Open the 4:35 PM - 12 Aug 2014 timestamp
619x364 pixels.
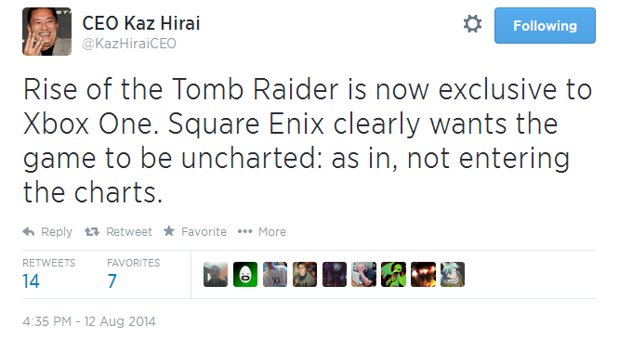(89, 321)
